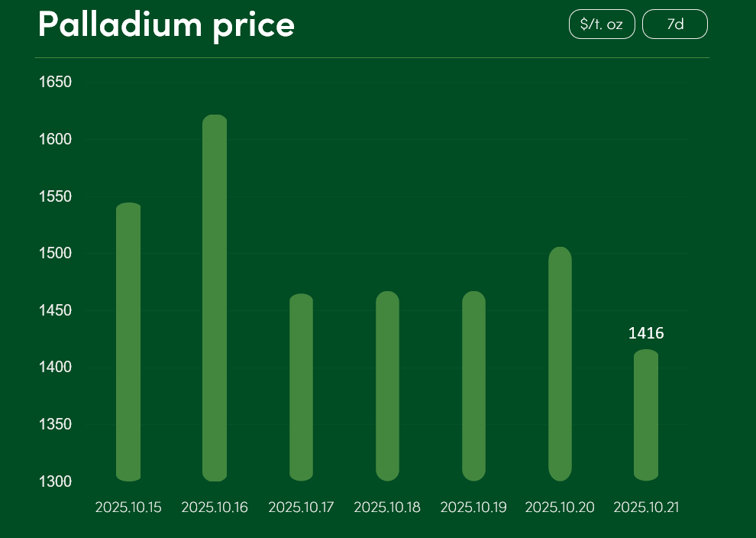Click the 2025.10.17 price bar
Viewport: 756px width, 538px height.
[x=301, y=387]
